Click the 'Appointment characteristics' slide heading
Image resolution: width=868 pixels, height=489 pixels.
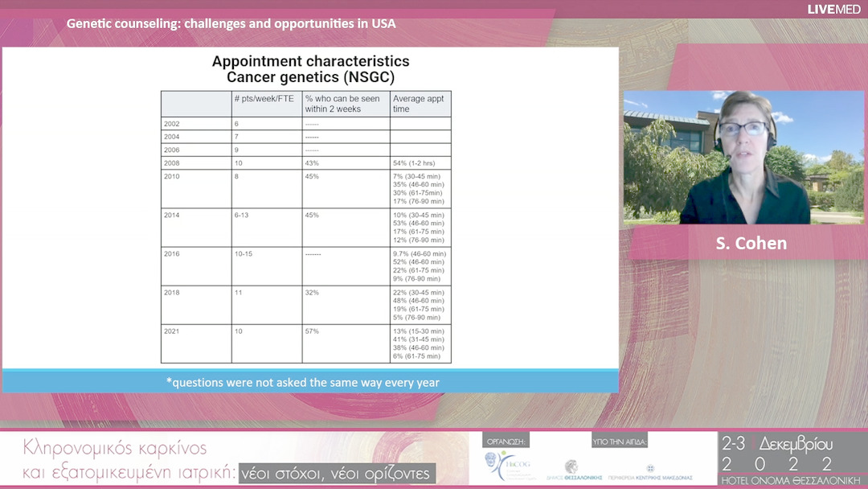[x=310, y=61]
